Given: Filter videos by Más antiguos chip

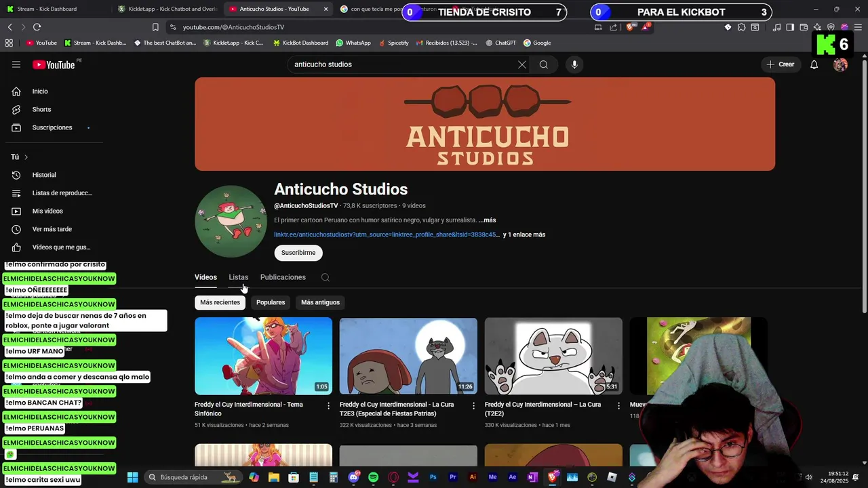Looking at the screenshot, I should tap(320, 302).
